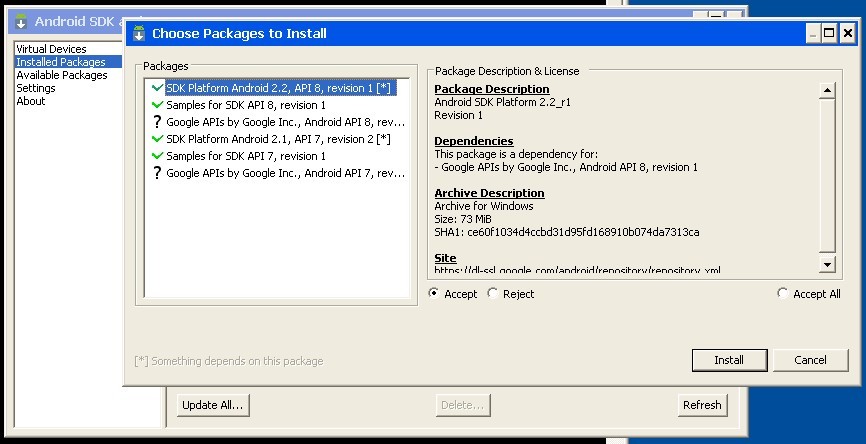Click the Install button

pyautogui.click(x=729, y=360)
